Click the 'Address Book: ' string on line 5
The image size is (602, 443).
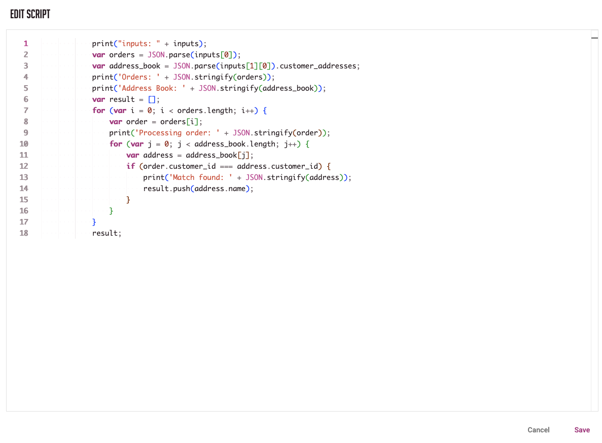pyautogui.click(x=151, y=88)
